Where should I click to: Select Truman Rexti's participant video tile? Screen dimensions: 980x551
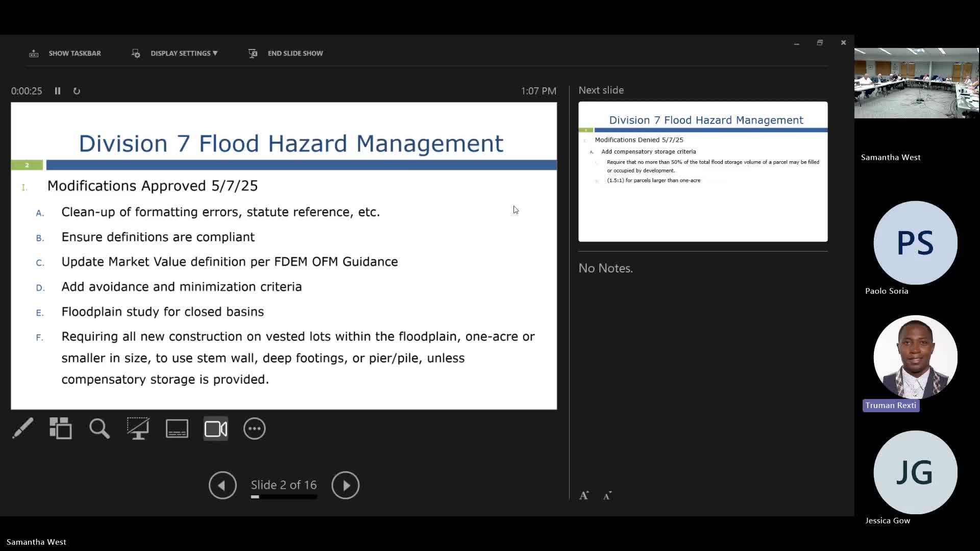click(915, 357)
